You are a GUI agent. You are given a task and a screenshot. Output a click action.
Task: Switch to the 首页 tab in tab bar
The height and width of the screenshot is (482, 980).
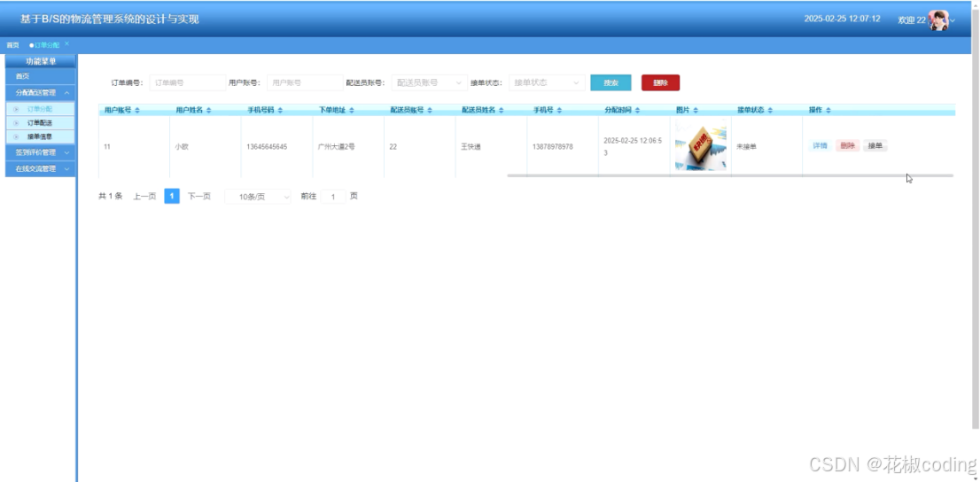tap(12, 45)
